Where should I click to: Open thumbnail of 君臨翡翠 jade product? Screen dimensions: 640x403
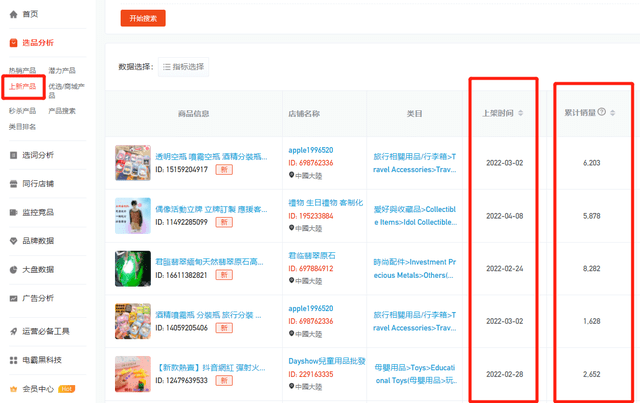pos(133,269)
